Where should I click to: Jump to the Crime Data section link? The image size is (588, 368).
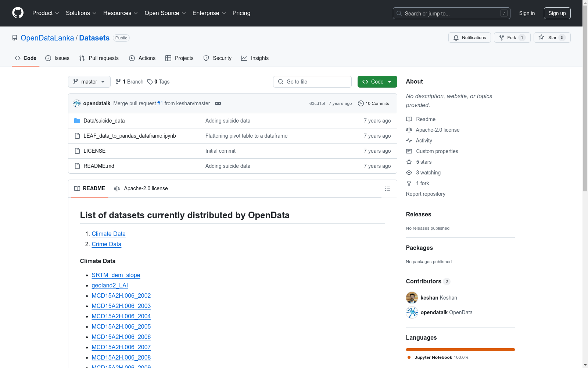(x=107, y=244)
